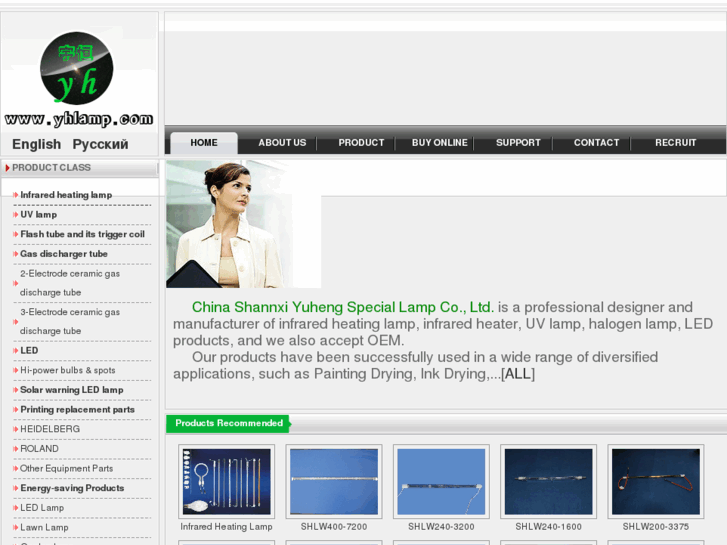The image size is (727, 545).
Task: Click the SHLW240-1600 caption text
Action: (548, 527)
